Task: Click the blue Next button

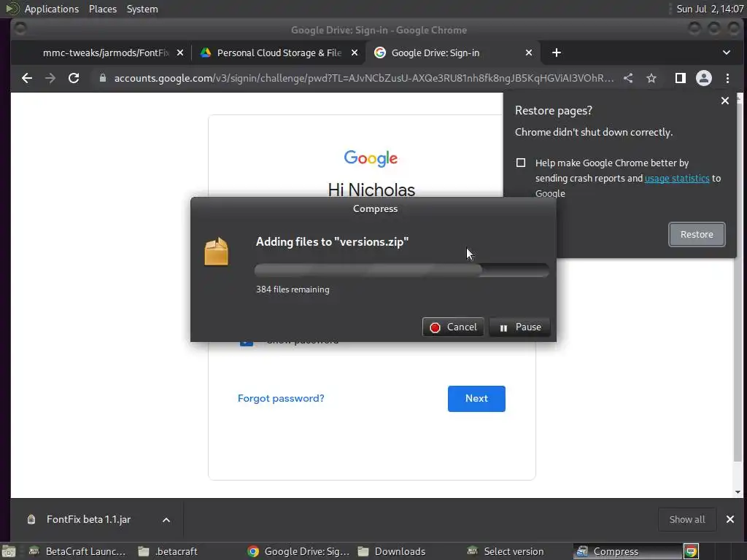Action: pyautogui.click(x=476, y=399)
